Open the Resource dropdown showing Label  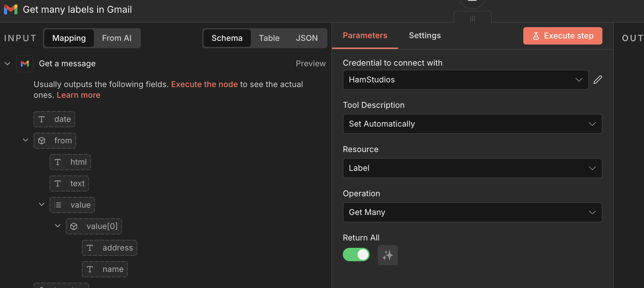(x=472, y=168)
